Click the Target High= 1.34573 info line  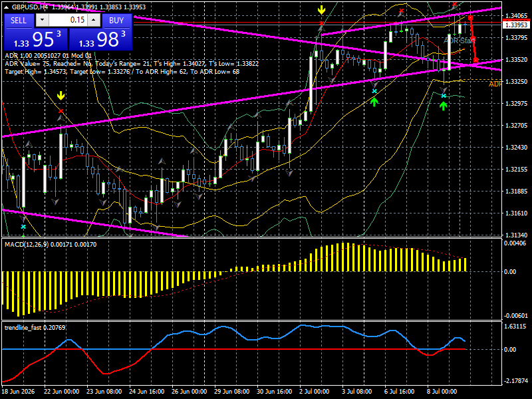coord(122,72)
